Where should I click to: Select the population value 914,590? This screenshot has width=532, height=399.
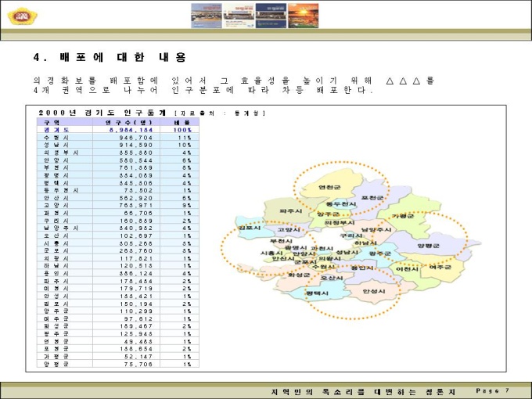[x=135, y=145]
